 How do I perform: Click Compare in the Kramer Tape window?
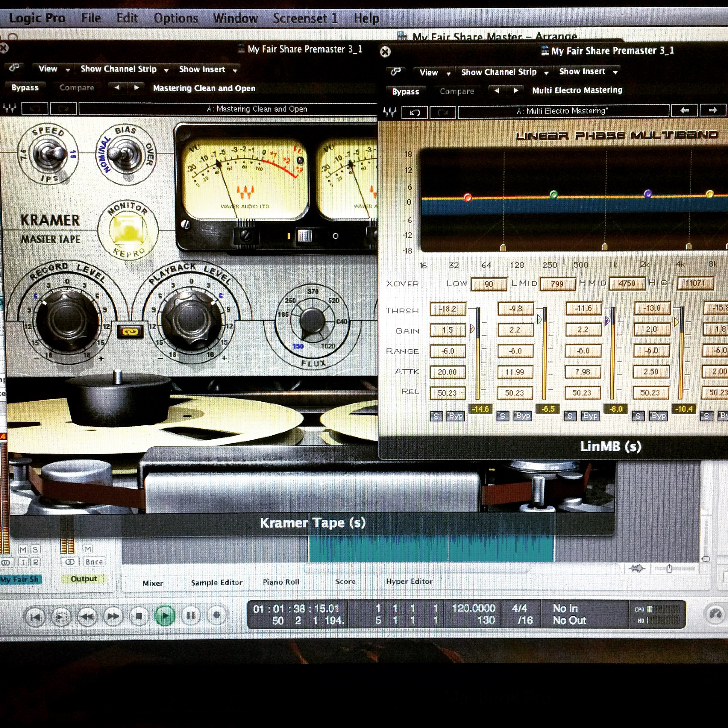click(x=77, y=87)
